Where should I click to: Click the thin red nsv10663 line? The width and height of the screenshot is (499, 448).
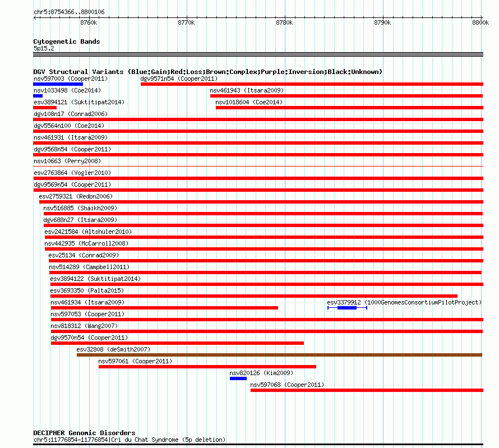coord(258,167)
